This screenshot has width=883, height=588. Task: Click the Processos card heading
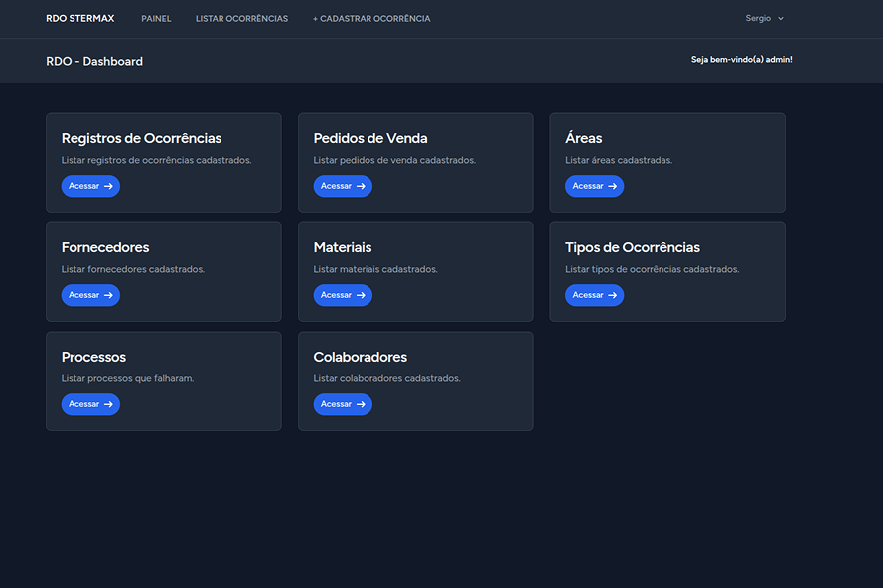93,357
